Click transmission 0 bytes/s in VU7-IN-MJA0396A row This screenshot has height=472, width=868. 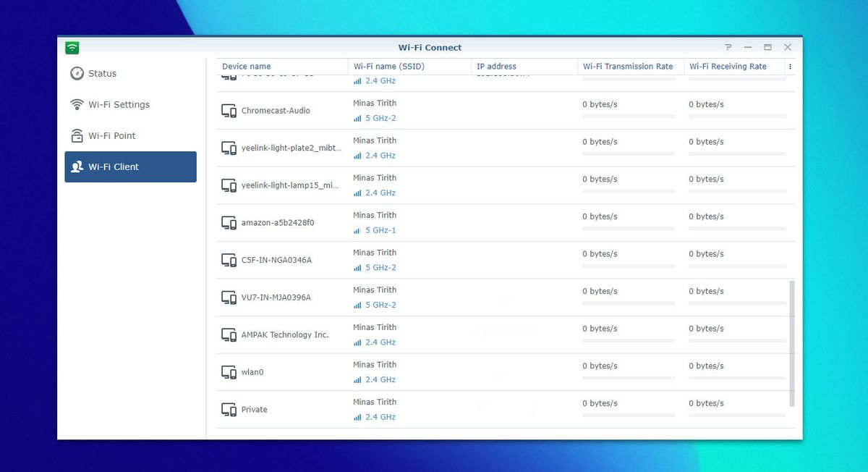(x=600, y=292)
